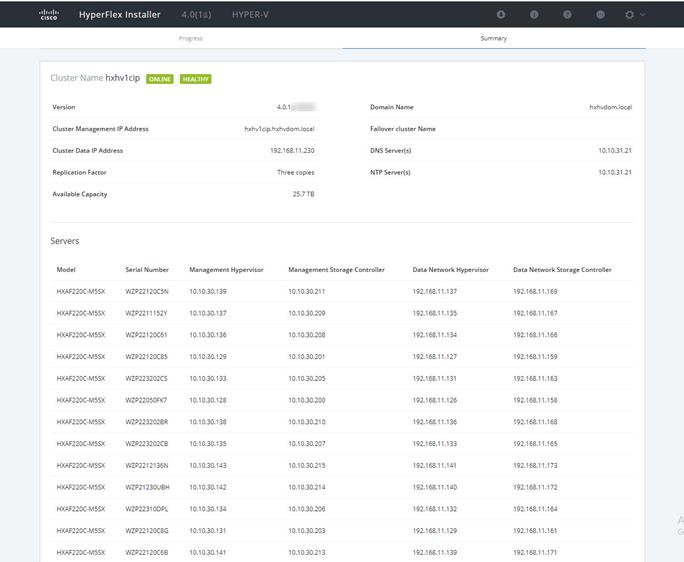Click the Data Network Storage Controller header
Screen dimensions: 684x562
coord(562,270)
